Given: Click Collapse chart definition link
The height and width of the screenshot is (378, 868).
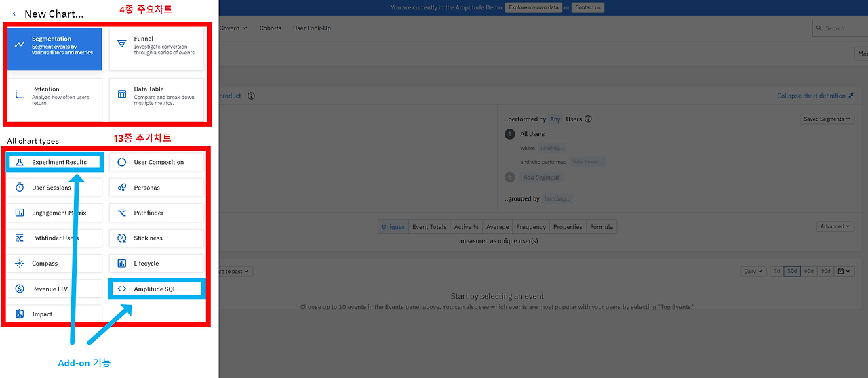Looking at the screenshot, I should click(816, 96).
